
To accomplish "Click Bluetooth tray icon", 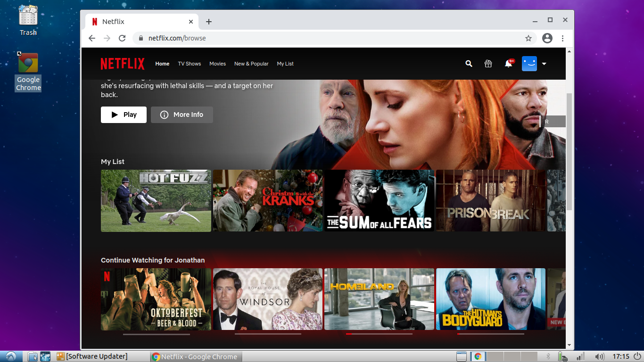I will pos(548,356).
